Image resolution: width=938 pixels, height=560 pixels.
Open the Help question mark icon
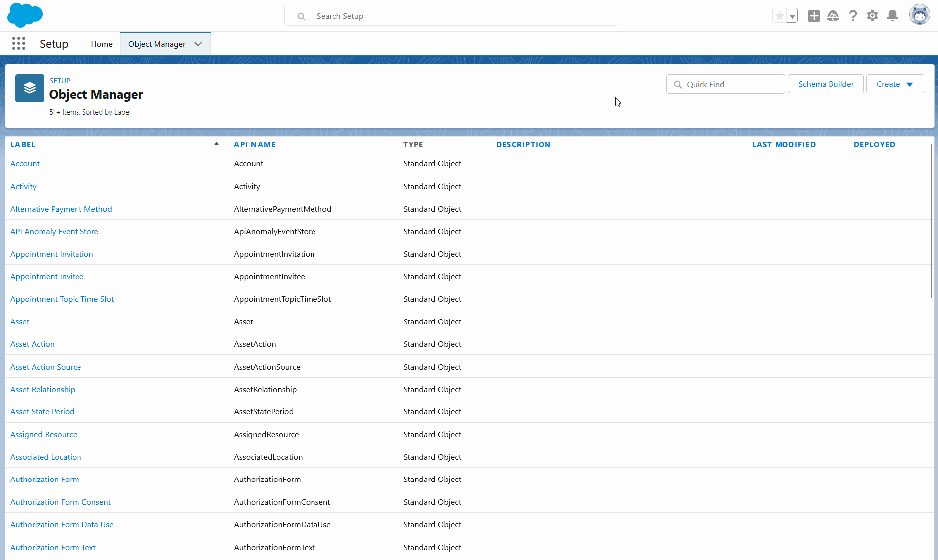point(853,16)
